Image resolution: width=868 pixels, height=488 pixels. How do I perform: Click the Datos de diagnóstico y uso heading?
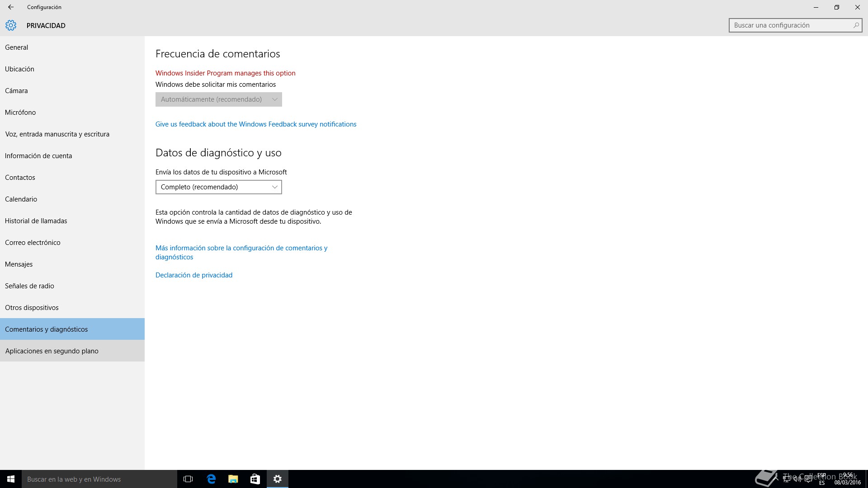218,153
